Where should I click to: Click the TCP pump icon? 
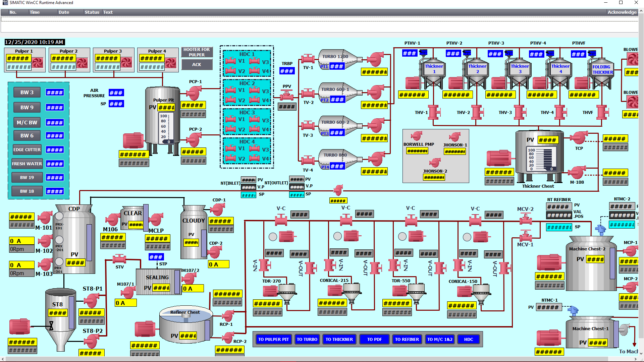(x=579, y=138)
